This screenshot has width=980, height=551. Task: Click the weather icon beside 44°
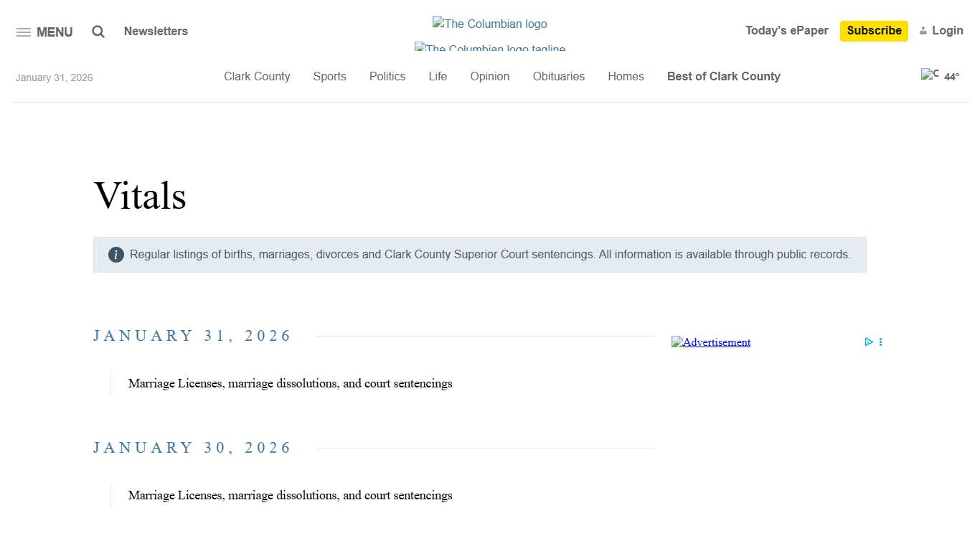point(930,75)
